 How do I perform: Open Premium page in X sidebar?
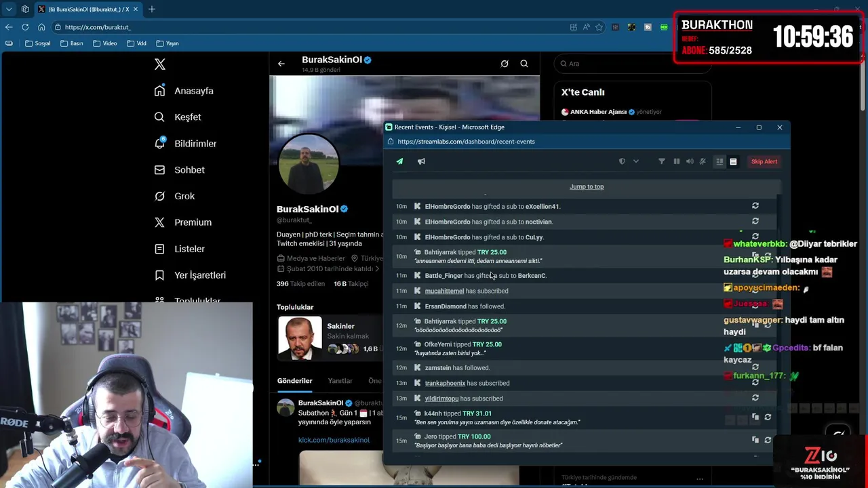[183, 222]
